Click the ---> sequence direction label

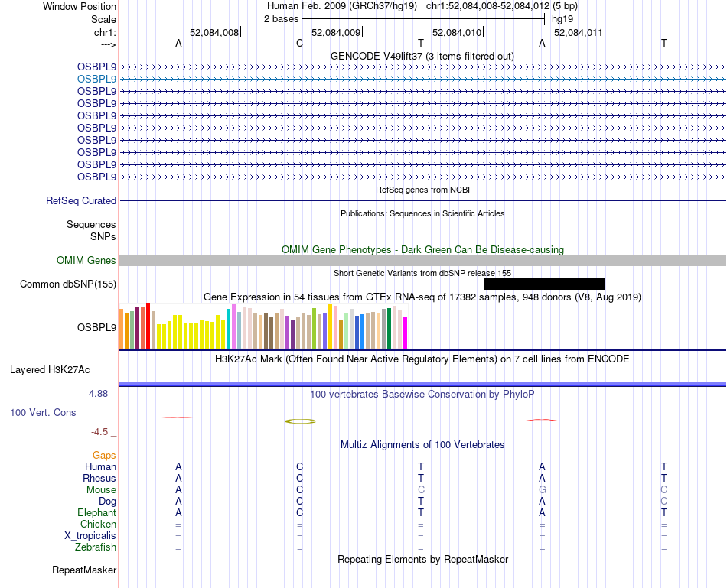(108, 44)
